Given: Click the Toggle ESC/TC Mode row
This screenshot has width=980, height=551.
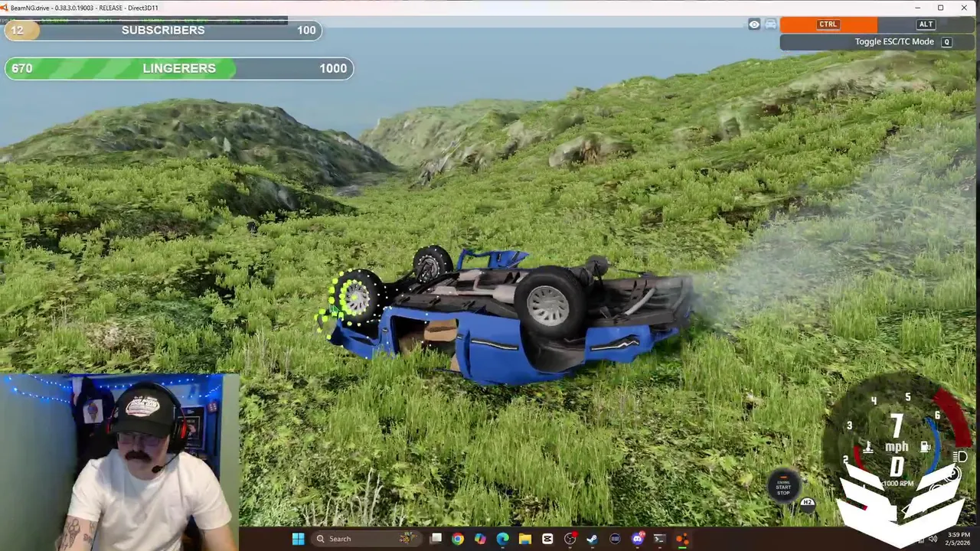Looking at the screenshot, I should click(x=877, y=42).
